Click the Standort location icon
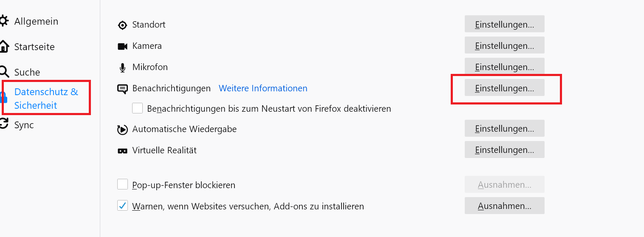The width and height of the screenshot is (644, 237). click(x=122, y=25)
